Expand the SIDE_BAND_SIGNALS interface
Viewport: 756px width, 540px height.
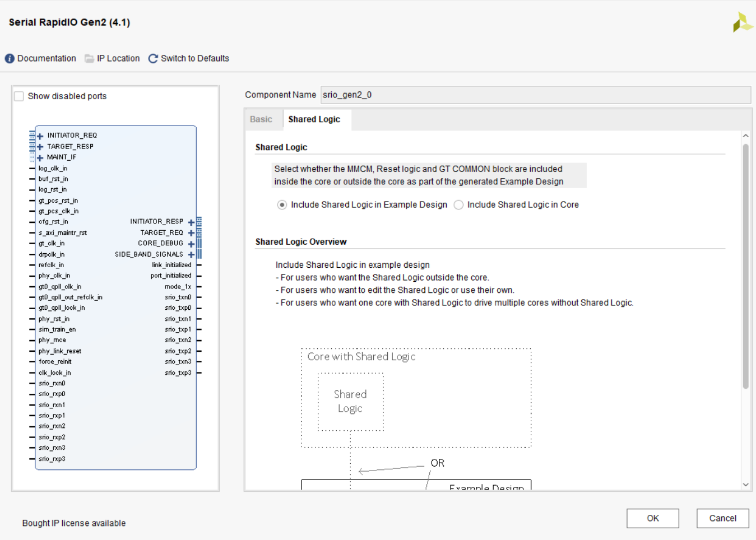coord(191,254)
